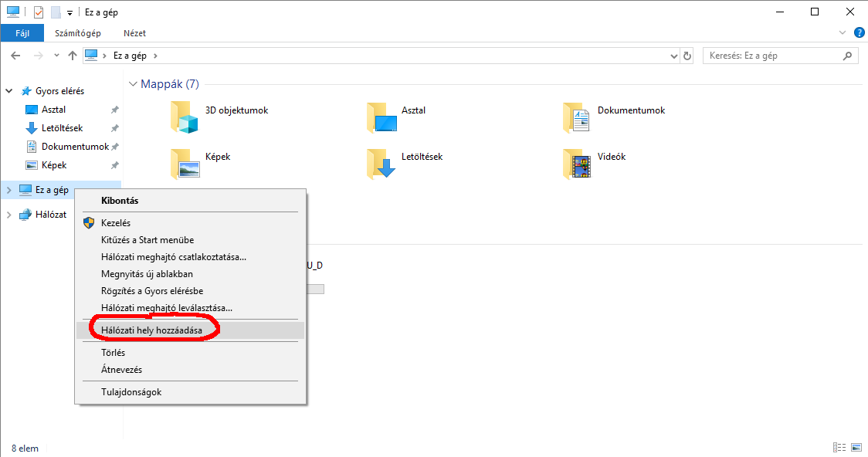The width and height of the screenshot is (868, 457).
Task: Select Képek in Gyors elérés sidebar
Action: [54, 165]
